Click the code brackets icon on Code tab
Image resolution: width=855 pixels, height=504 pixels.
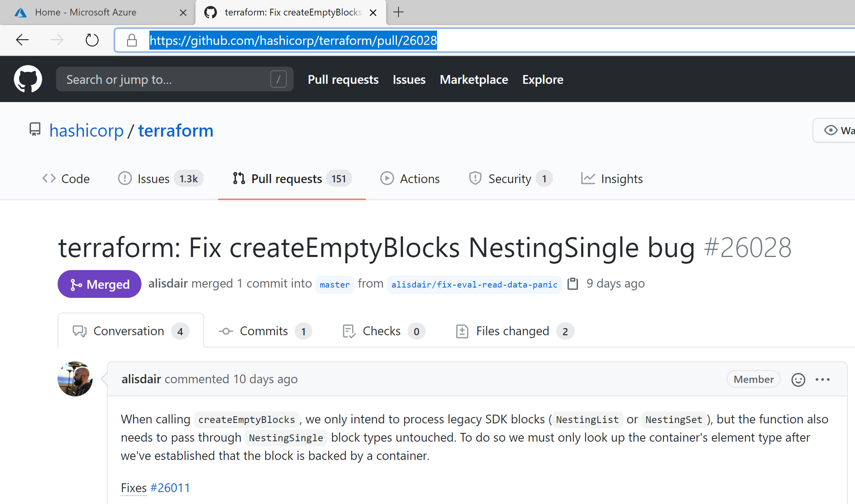point(49,178)
